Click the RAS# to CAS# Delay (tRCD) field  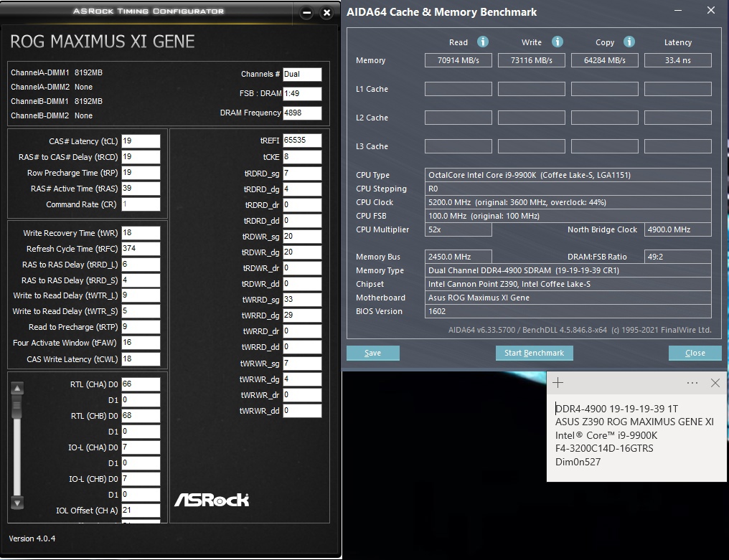click(x=141, y=157)
